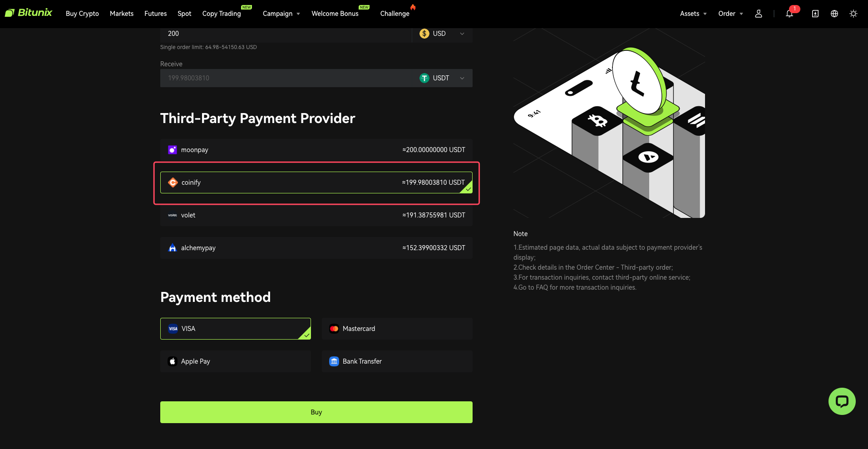The image size is (868, 449).
Task: Go to the Markets page
Action: 122,14
